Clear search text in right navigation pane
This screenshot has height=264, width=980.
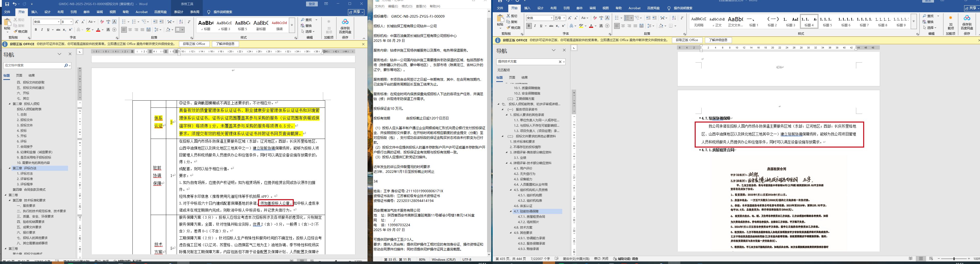[x=560, y=62]
